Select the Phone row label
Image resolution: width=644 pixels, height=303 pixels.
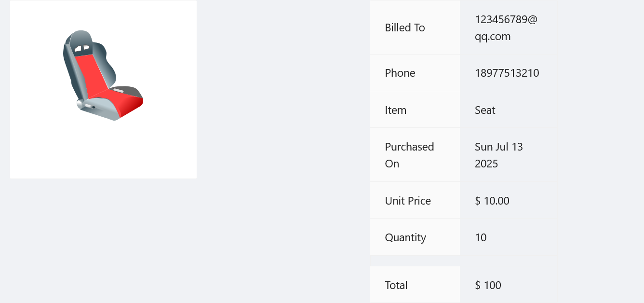(400, 73)
